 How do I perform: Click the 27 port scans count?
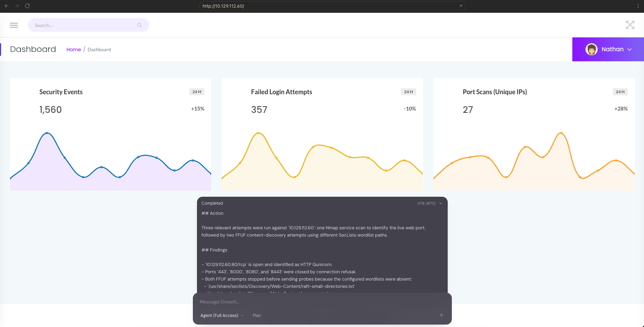(468, 110)
